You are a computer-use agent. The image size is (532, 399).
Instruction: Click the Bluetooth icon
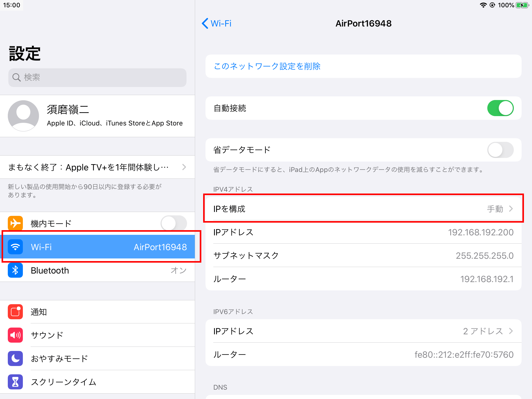pos(15,270)
